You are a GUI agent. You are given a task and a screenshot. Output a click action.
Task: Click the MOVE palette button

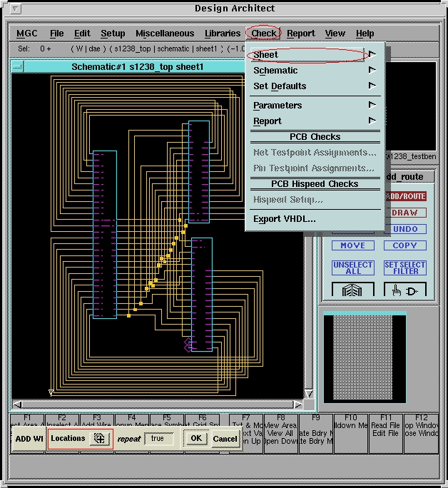click(x=352, y=245)
